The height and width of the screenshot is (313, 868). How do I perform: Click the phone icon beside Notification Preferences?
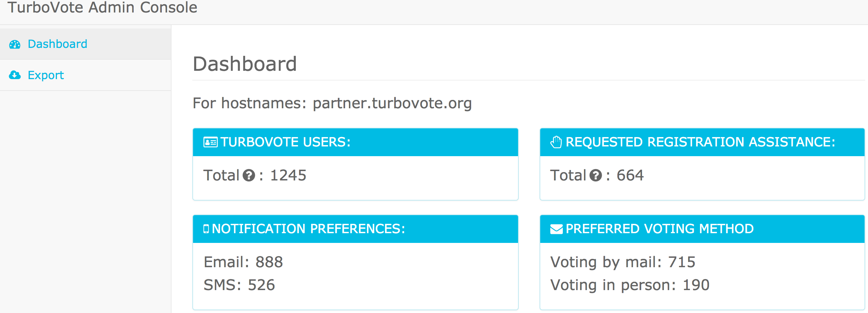click(x=206, y=229)
